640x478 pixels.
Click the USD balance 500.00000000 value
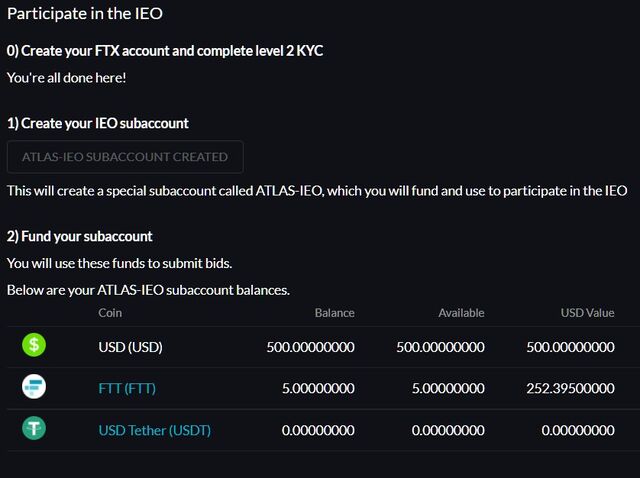311,347
